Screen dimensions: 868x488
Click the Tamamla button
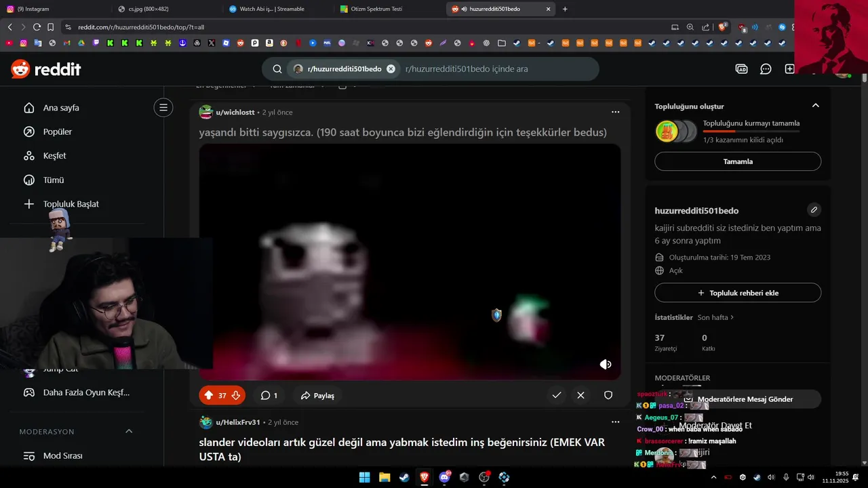(x=738, y=161)
